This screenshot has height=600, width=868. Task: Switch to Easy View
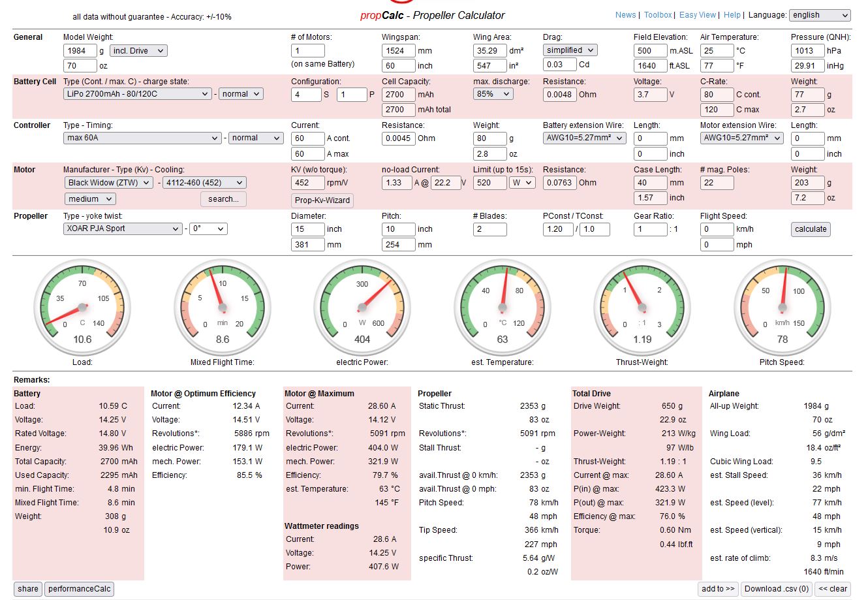698,14
